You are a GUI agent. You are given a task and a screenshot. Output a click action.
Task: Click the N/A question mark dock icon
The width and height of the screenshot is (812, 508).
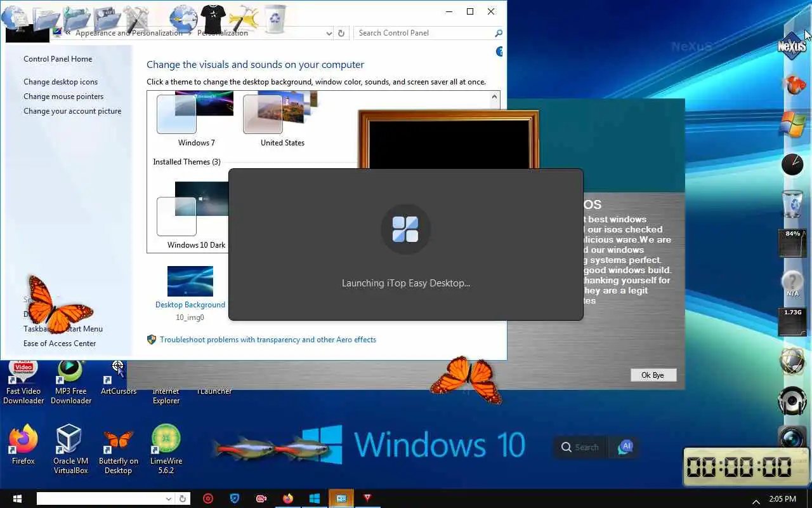pyautogui.click(x=792, y=283)
